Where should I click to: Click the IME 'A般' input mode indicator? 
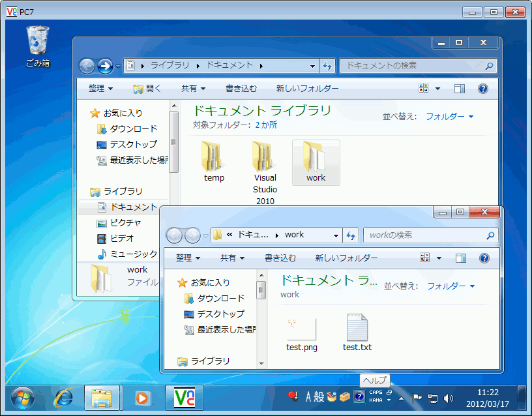coord(314,396)
